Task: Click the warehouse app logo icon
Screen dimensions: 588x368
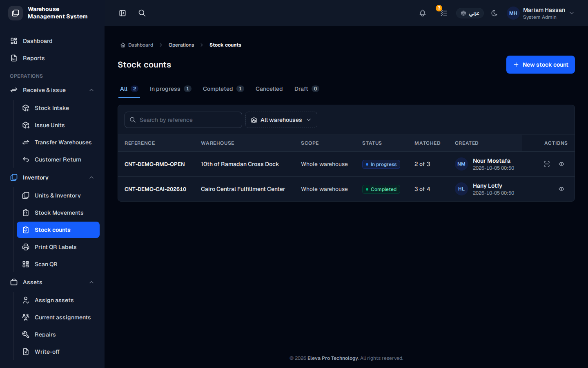Action: click(x=16, y=13)
